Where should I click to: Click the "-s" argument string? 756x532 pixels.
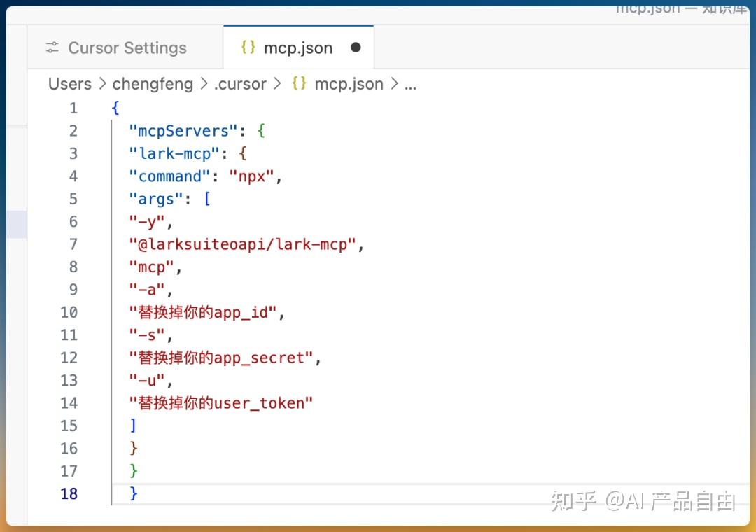[147, 335]
